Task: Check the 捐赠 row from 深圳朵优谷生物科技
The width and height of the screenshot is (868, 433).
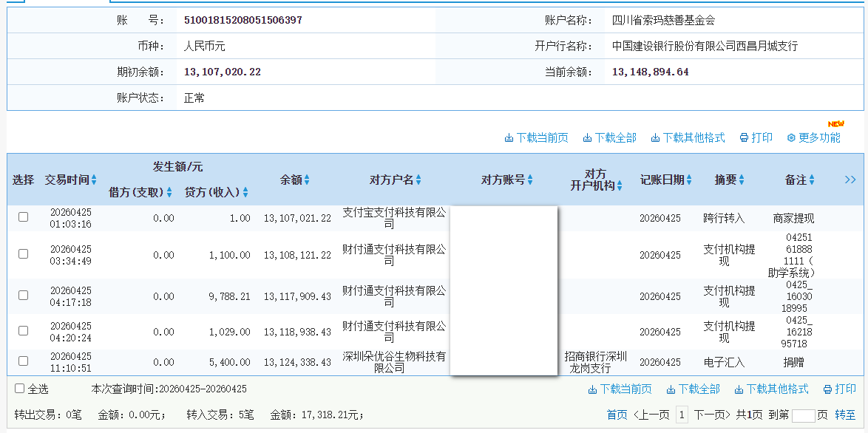Action: [x=23, y=362]
